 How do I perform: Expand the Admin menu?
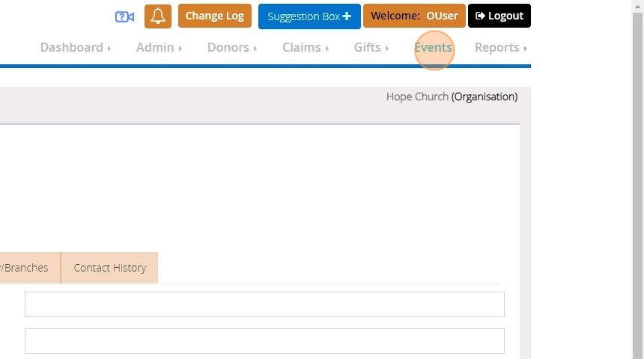[x=159, y=48]
